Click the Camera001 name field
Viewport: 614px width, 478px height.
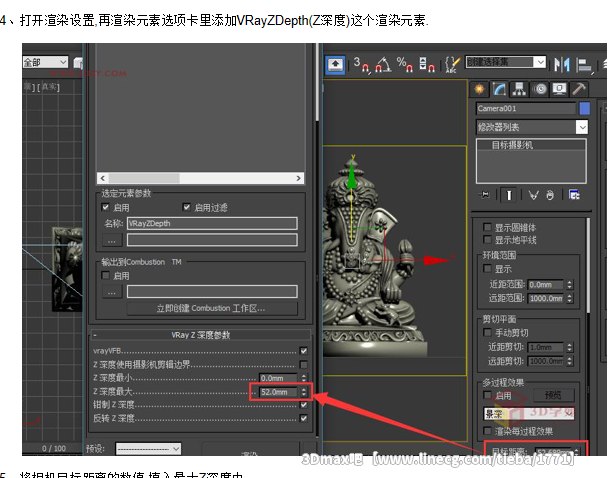tap(526, 108)
